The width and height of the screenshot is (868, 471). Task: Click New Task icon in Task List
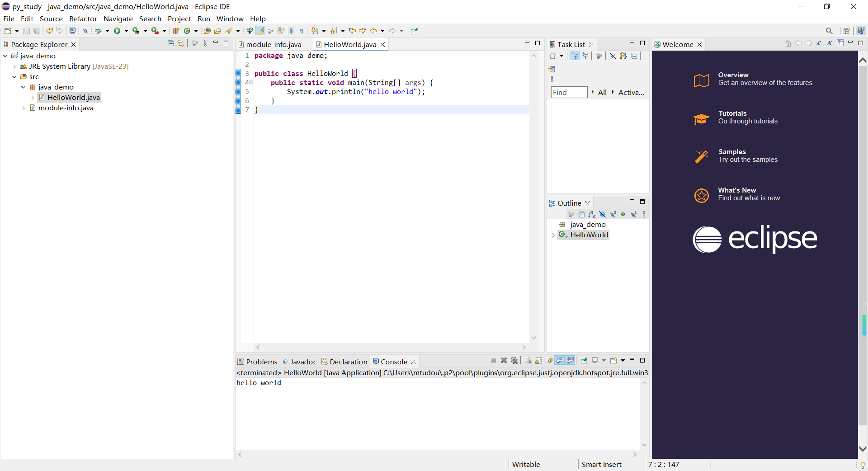point(552,56)
